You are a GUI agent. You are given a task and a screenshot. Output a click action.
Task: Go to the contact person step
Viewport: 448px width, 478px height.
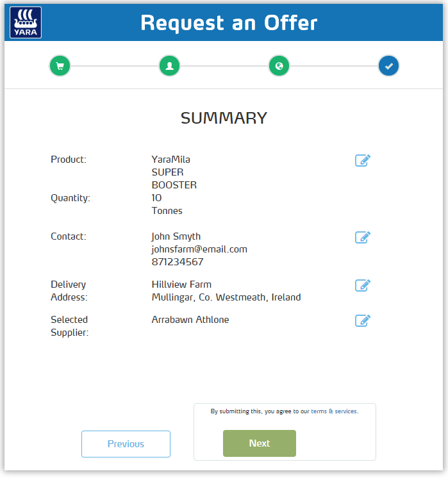[170, 65]
